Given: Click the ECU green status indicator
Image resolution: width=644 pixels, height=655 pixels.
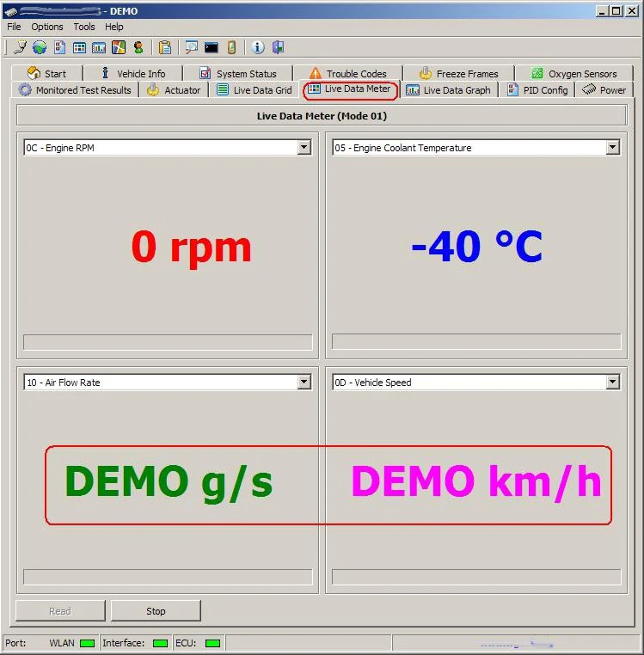Looking at the screenshot, I should click(212, 643).
